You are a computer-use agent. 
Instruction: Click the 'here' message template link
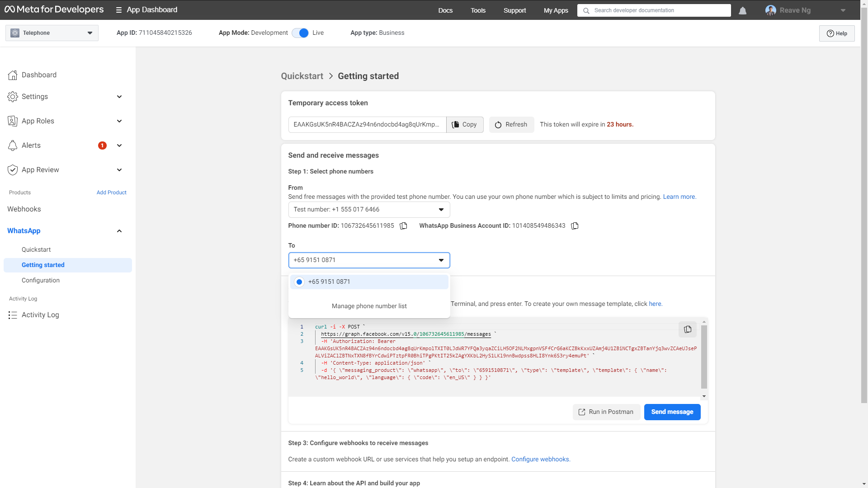tap(656, 304)
